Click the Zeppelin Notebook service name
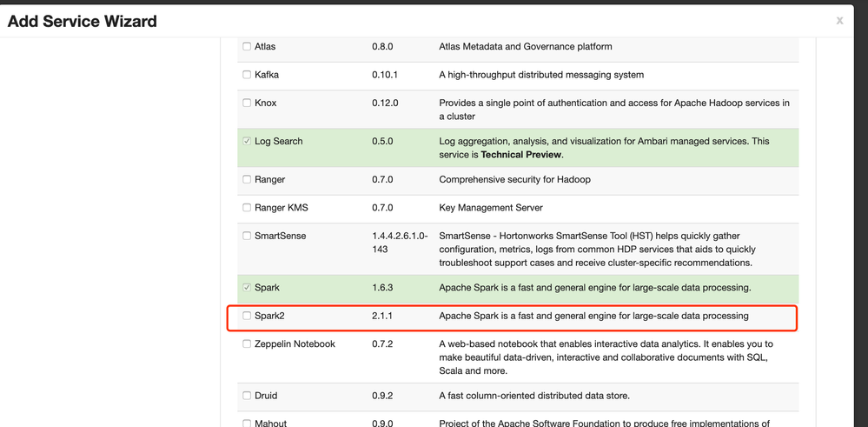 tap(295, 344)
